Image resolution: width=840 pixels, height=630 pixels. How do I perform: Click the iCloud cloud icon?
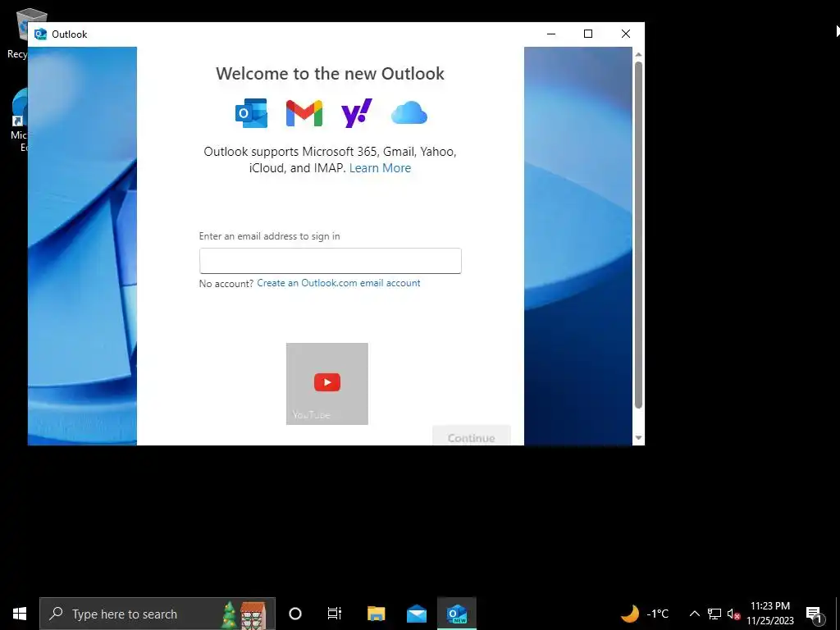[x=409, y=113]
